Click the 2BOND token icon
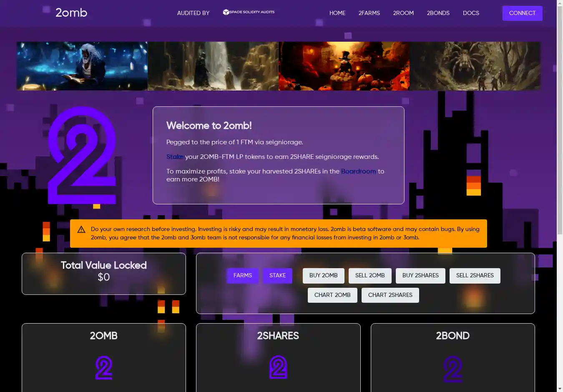The width and height of the screenshot is (563, 392). pos(452,369)
